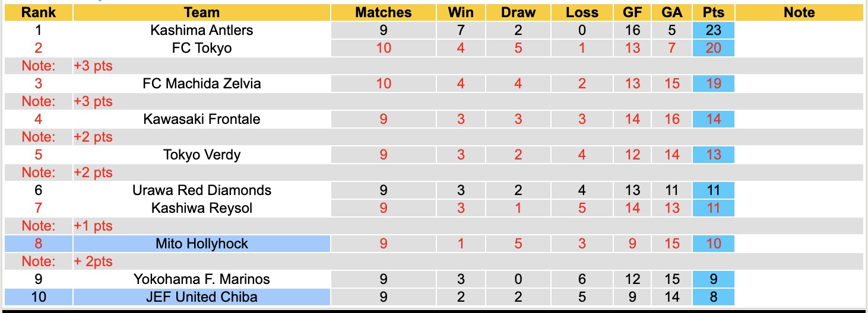Click the Pts column header
Image resolution: width=868 pixels, height=313 pixels.
click(713, 12)
